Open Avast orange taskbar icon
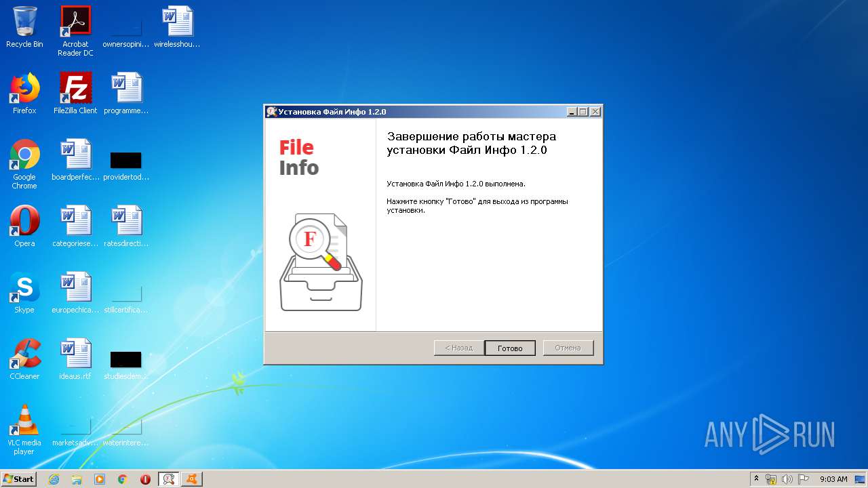The height and width of the screenshot is (488, 868). 192,479
